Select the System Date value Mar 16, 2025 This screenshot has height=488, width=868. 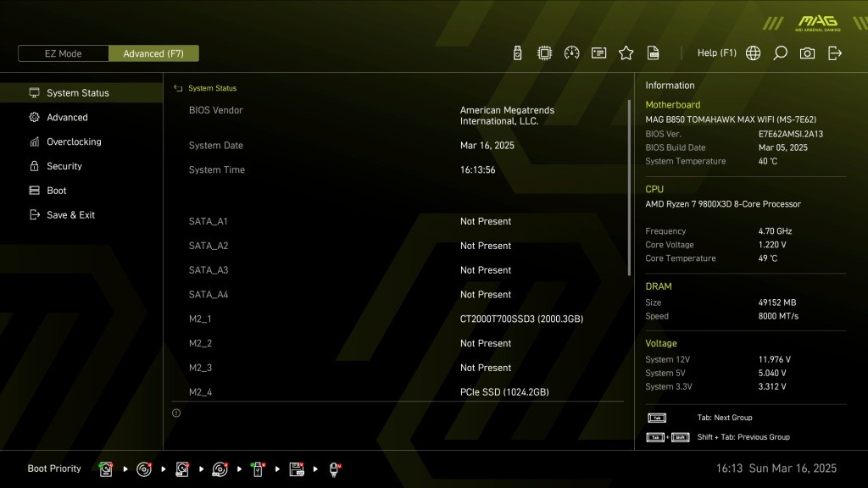click(487, 146)
